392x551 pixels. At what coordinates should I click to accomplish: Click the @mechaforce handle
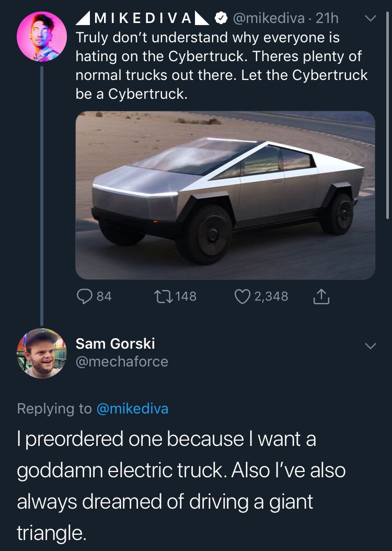click(x=121, y=361)
